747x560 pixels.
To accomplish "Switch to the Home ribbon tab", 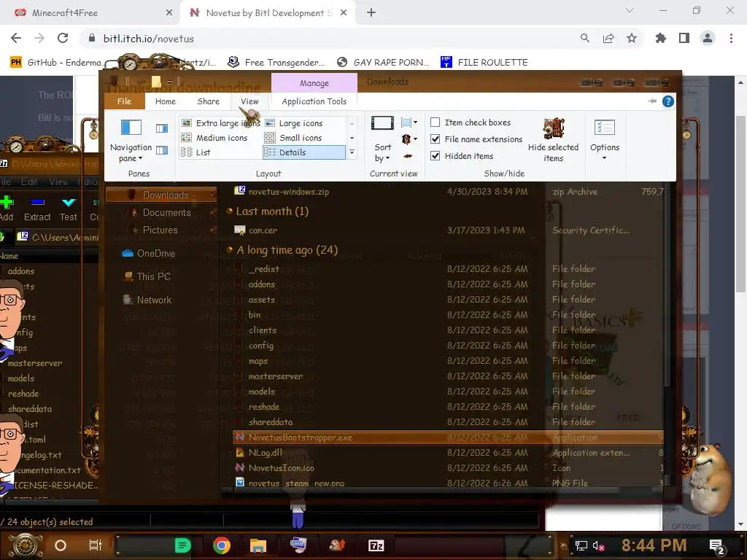I will pyautogui.click(x=166, y=101).
